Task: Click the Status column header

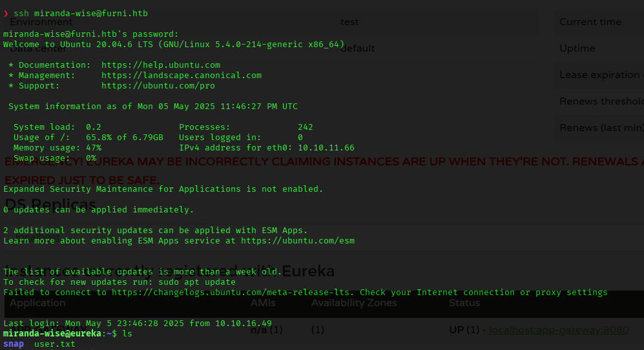Action: tap(464, 303)
